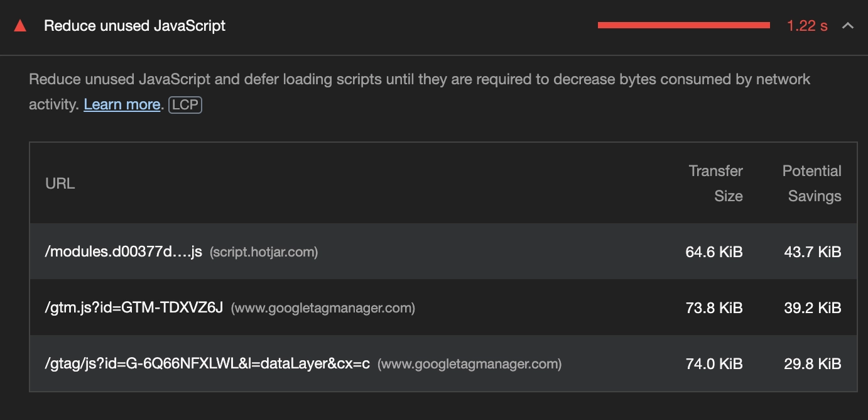Click the 1.22 s estimated savings value
This screenshot has width=868, height=420.
pyautogui.click(x=807, y=26)
